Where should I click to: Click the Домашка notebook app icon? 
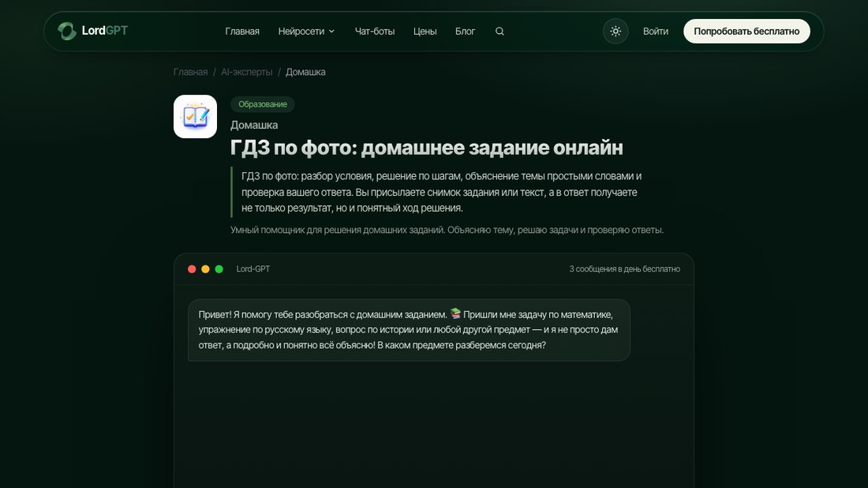tap(196, 116)
